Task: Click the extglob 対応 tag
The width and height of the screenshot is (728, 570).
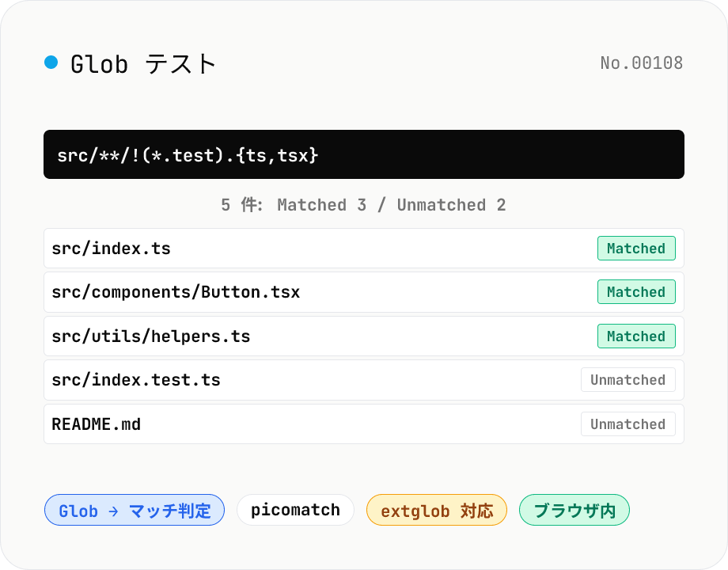Action: coord(437,510)
